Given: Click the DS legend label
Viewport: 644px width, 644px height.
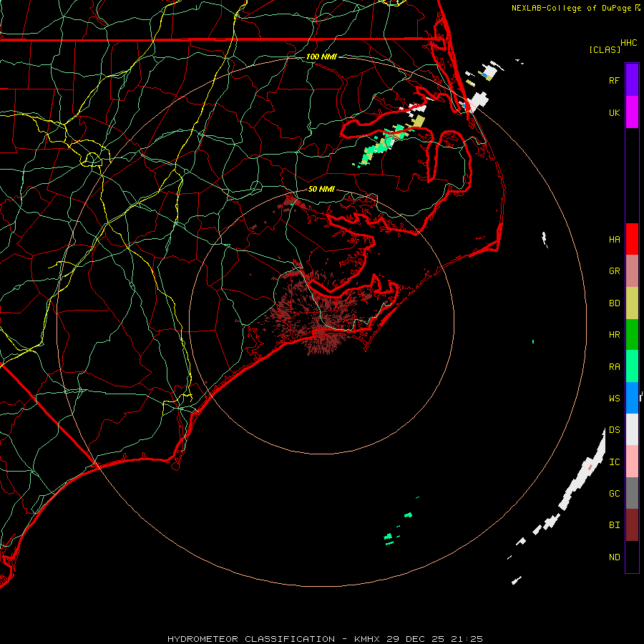Looking at the screenshot, I should 614,430.
